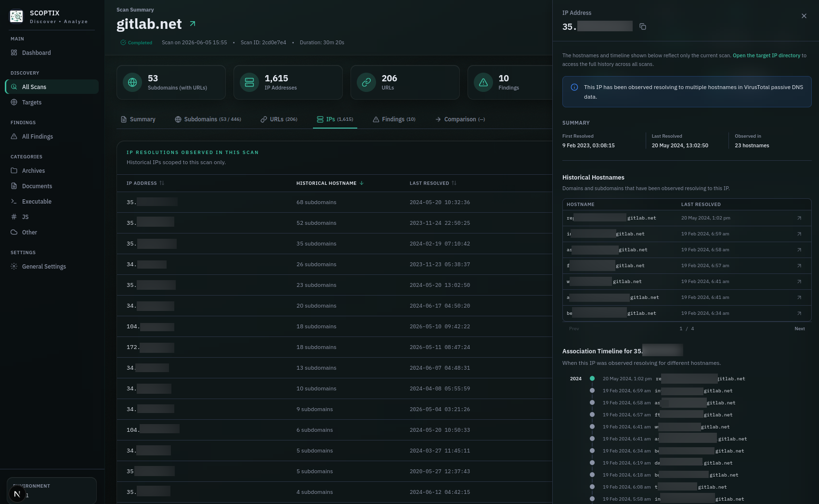
Task: Click the timeline marker for 19 Feb 2024, 5:58 am
Action: 592,499
